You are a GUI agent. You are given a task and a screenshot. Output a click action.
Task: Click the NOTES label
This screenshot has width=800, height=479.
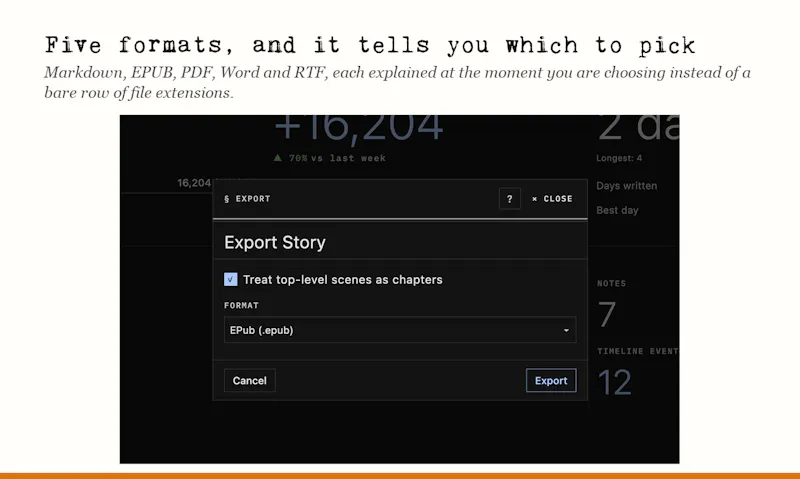pyautogui.click(x=611, y=284)
